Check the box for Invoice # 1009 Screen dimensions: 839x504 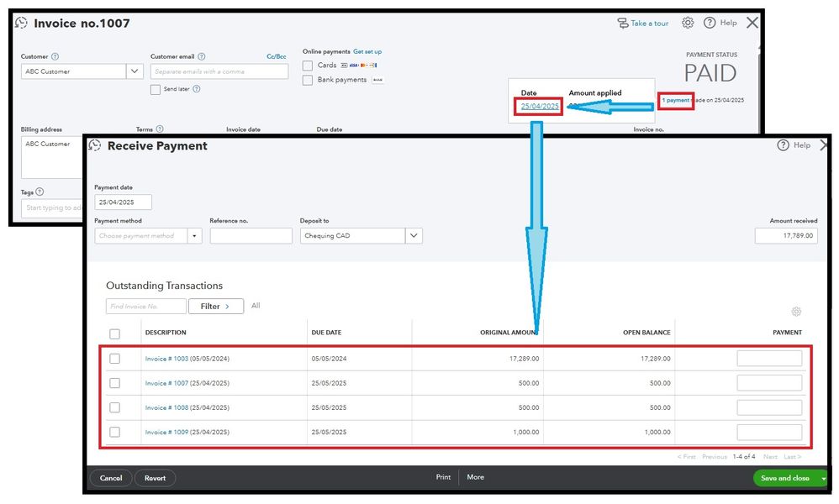114,432
